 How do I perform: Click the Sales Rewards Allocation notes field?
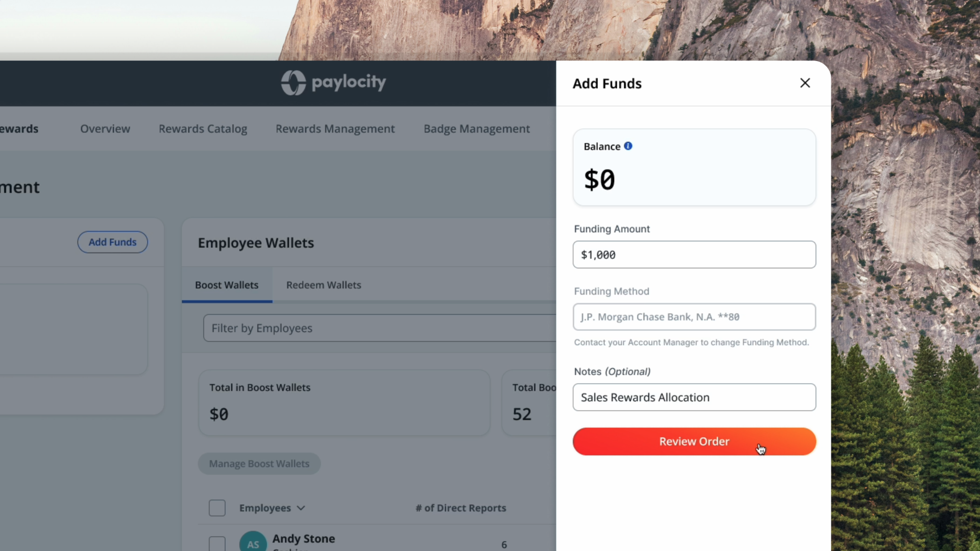click(x=694, y=397)
